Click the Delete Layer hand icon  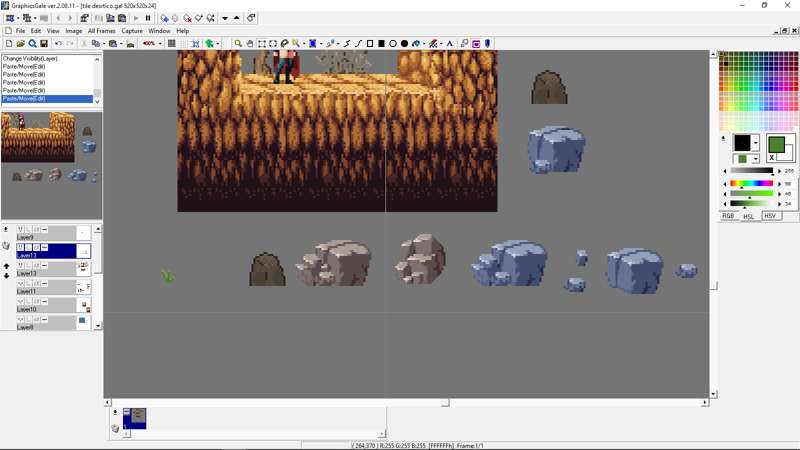[6, 246]
